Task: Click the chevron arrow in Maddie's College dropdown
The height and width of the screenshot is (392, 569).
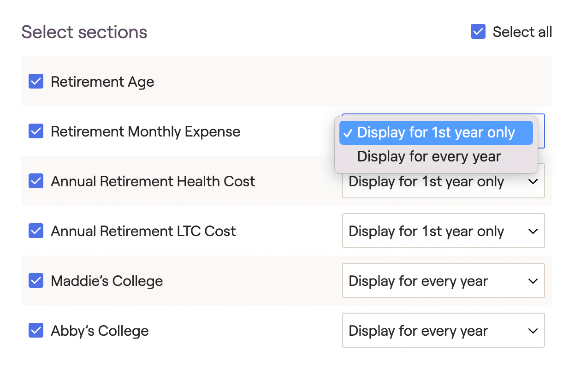Action: click(533, 281)
